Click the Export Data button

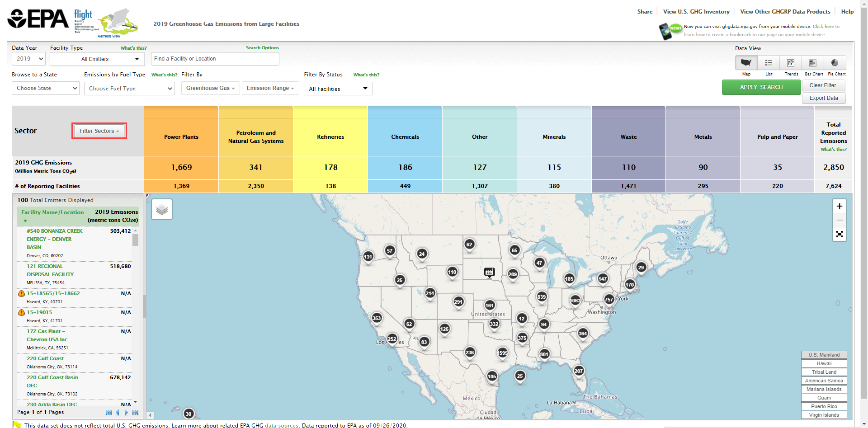coord(824,98)
